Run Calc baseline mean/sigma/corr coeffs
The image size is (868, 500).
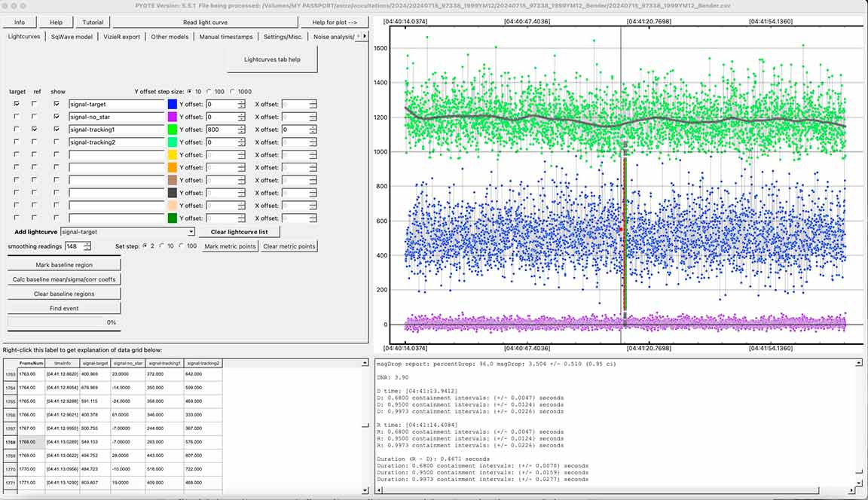64,279
